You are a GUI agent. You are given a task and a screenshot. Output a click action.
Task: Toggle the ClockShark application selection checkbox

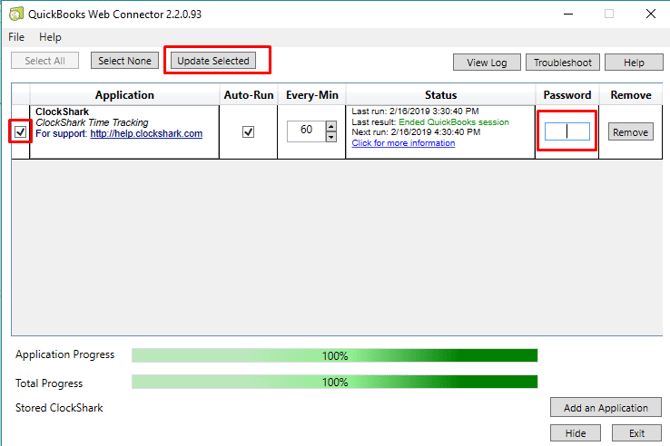click(20, 132)
